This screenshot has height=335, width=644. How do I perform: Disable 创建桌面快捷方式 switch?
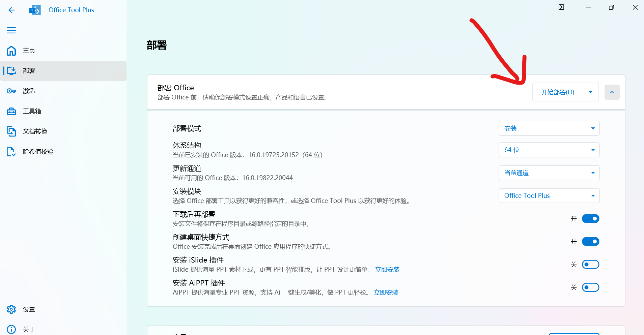coord(590,242)
